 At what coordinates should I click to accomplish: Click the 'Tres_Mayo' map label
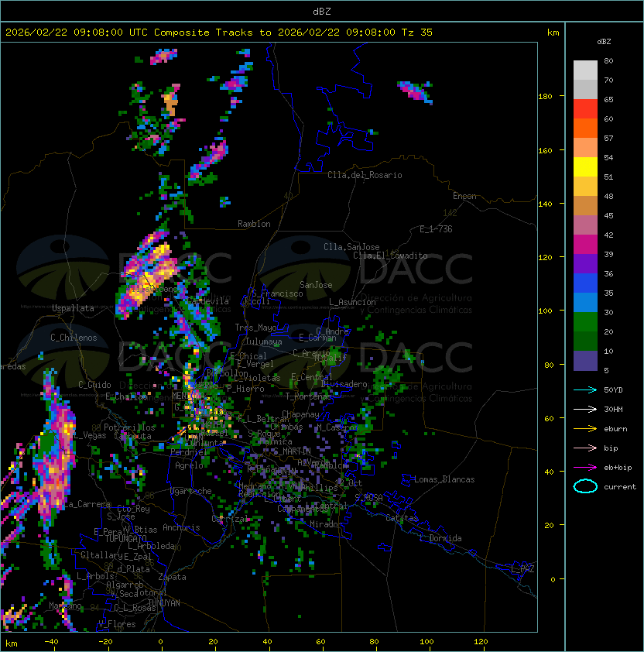[255, 328]
